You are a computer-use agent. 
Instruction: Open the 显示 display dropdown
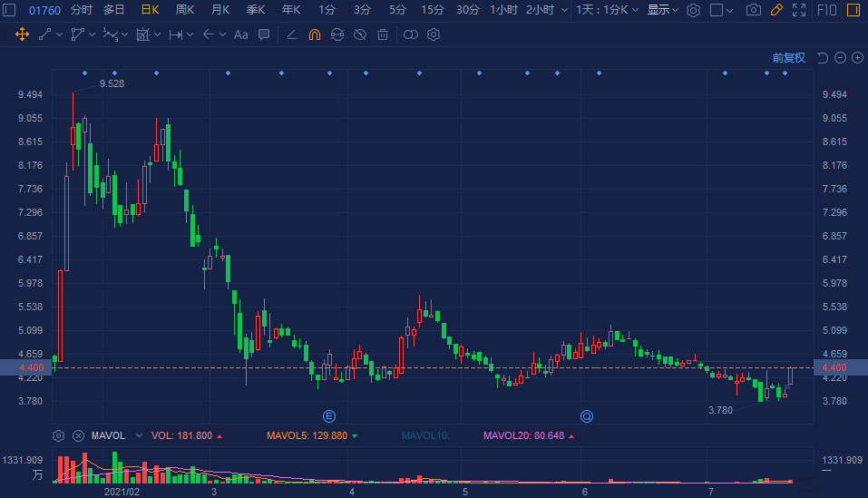pyautogui.click(x=663, y=10)
